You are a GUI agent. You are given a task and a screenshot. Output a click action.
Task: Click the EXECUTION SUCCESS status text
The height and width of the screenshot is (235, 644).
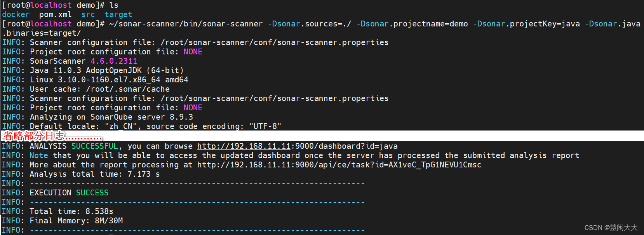coord(69,193)
